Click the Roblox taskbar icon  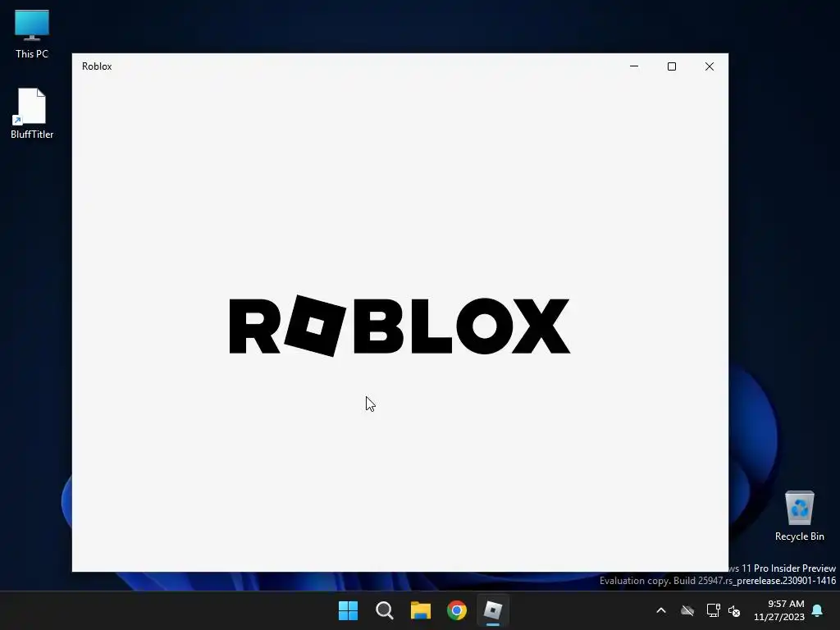[x=493, y=610]
